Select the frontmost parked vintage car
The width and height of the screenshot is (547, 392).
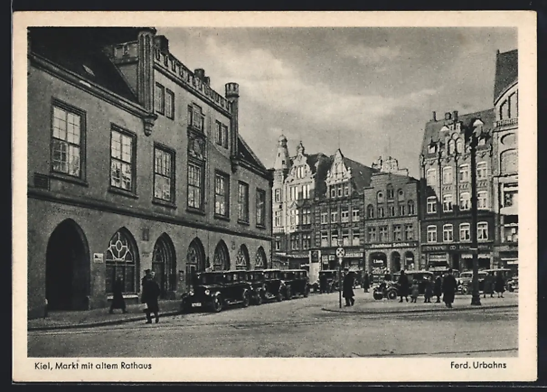point(217,291)
